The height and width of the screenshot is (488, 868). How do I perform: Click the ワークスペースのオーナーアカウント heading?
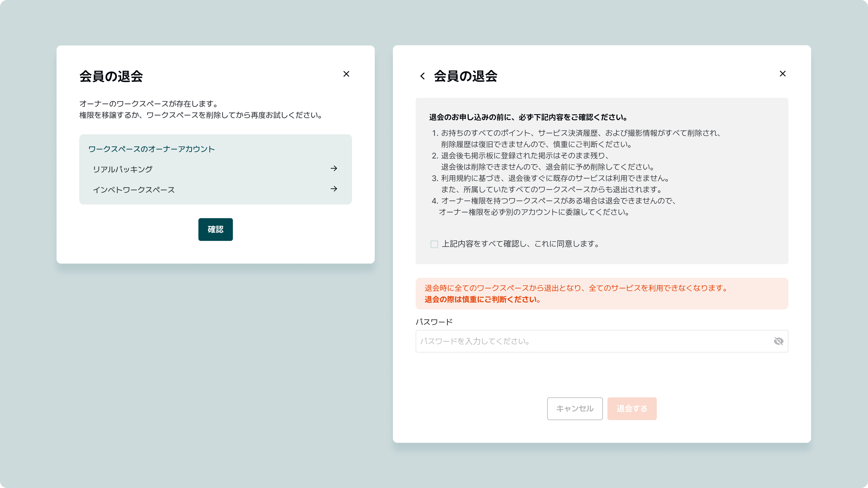[151, 149]
